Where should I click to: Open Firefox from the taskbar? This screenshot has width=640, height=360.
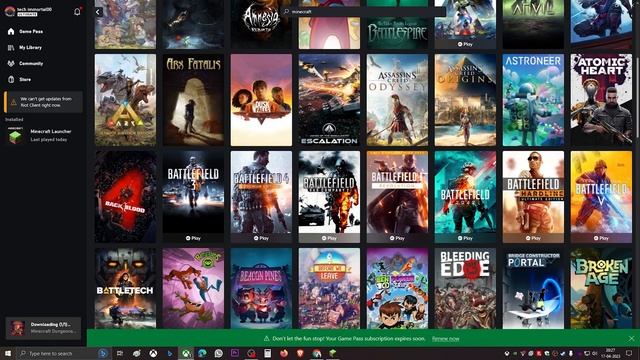point(284,353)
